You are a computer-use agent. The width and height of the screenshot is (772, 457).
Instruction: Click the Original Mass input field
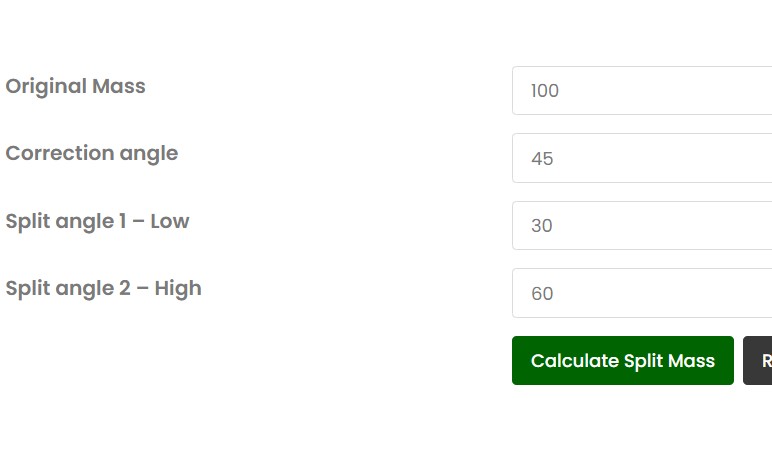pyautogui.click(x=640, y=91)
